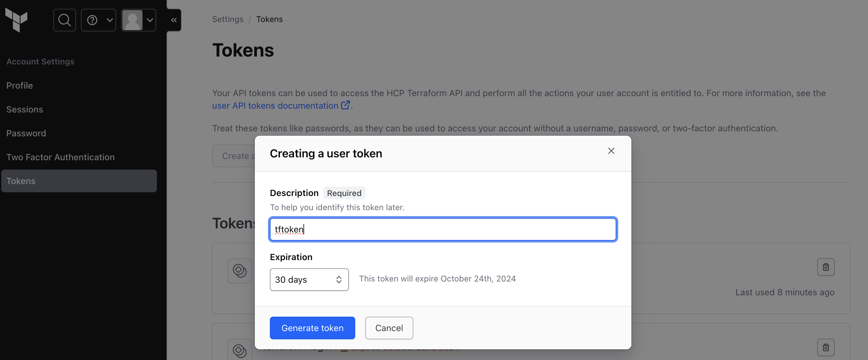Click the Generate token button

point(312,328)
